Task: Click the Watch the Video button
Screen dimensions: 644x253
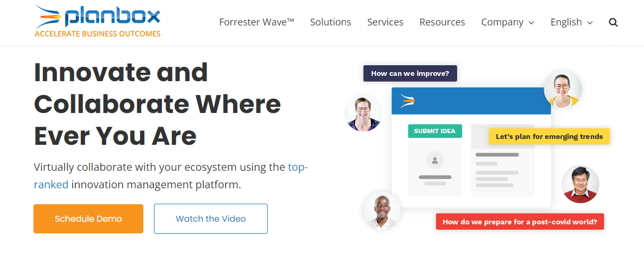Action: pyautogui.click(x=211, y=219)
